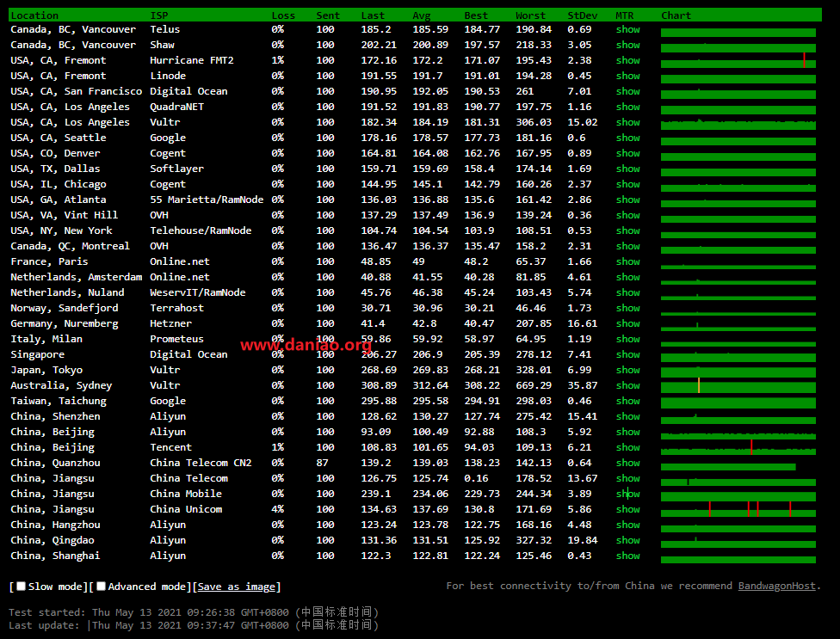Click the StDev column header
Image resolution: width=840 pixels, height=639 pixels.
coord(583,15)
